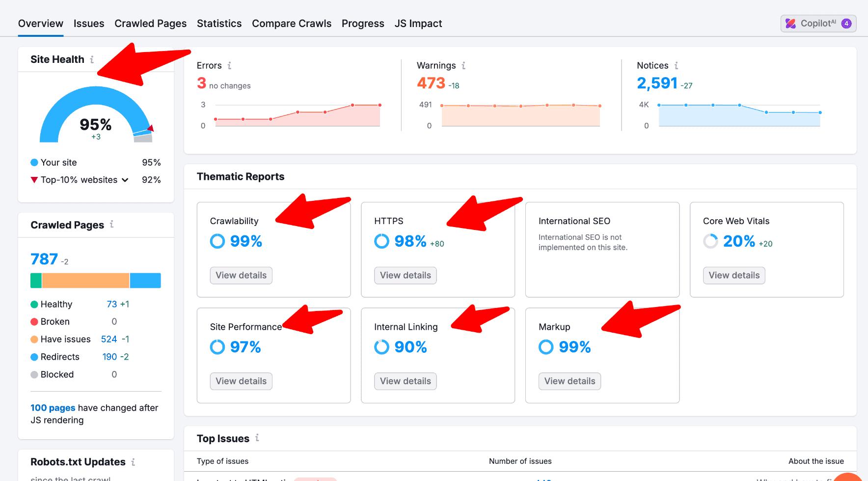868x481 pixels.
Task: Click the Site Health info icon
Action: point(92,59)
